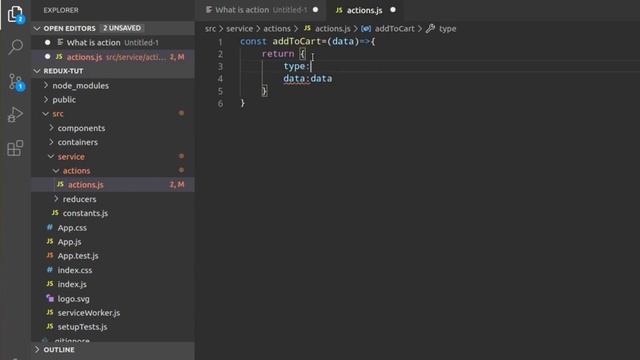Open App.css file

point(72,227)
